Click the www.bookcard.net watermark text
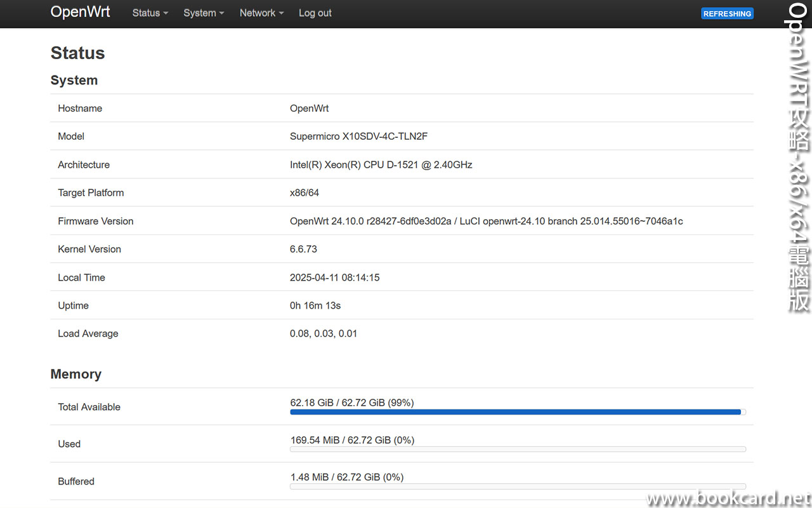Screen dimensions: 812x508 click(728, 498)
